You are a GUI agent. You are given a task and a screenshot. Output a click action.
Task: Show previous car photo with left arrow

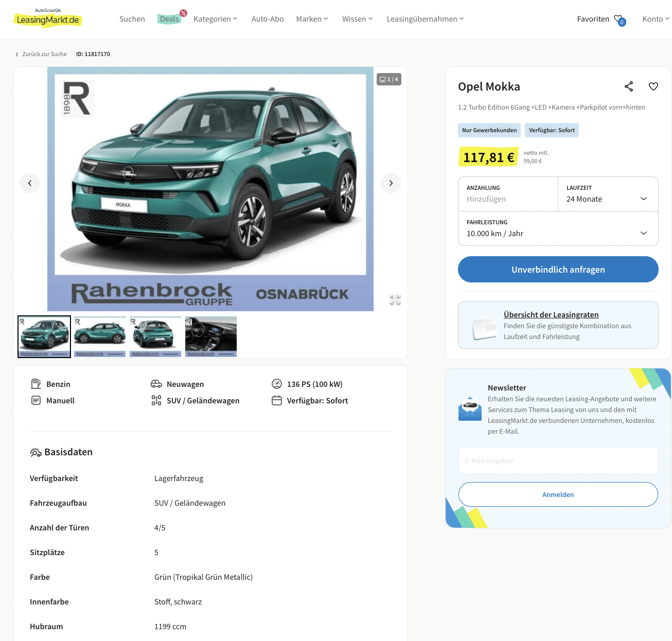[x=30, y=183]
